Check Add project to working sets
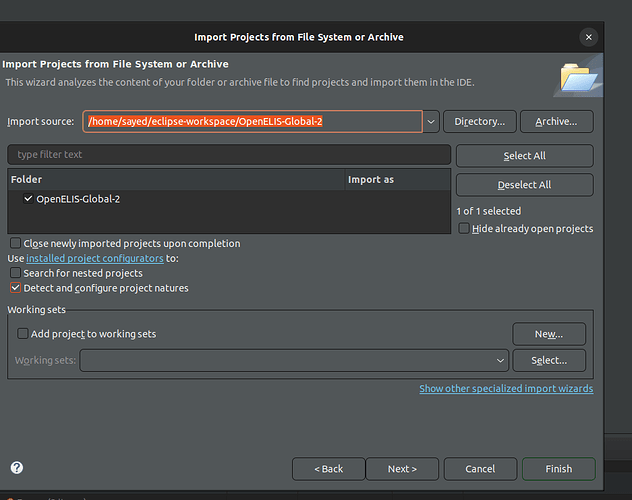The height and width of the screenshot is (500, 632). tap(23, 334)
